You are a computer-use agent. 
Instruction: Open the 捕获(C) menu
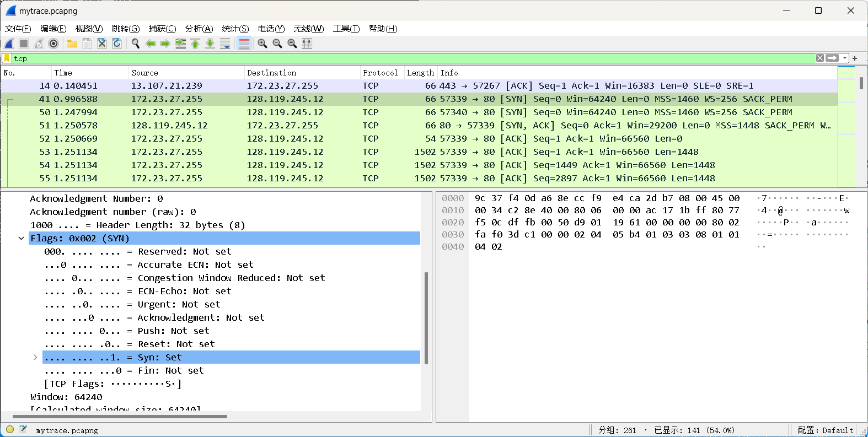[162, 29]
